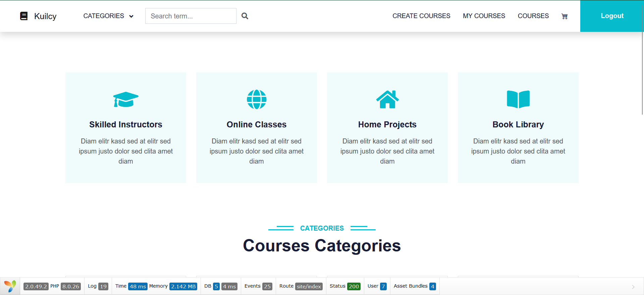The width and height of the screenshot is (644, 295).
Task: Click the graduation cap icon
Action: click(x=126, y=99)
